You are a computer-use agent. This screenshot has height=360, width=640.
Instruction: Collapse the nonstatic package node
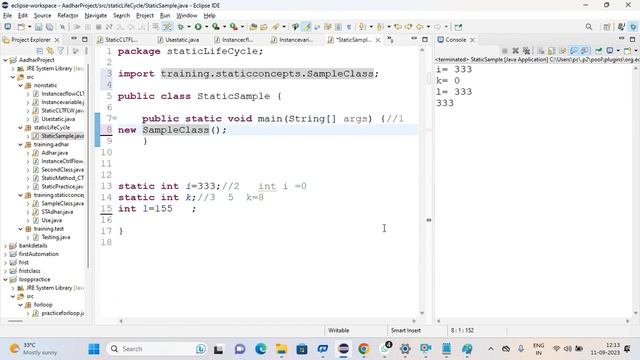tap(20, 85)
